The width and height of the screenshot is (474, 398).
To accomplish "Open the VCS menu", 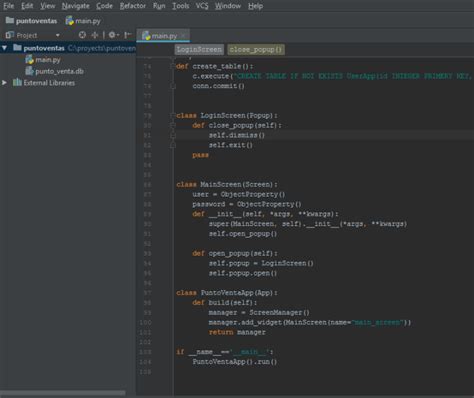I will click(x=202, y=6).
